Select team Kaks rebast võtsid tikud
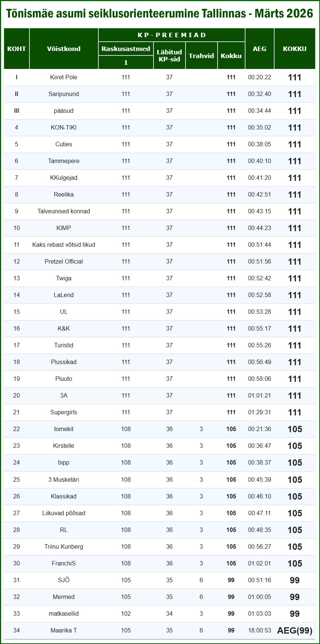Screen dimensions: 320x644 (x=64, y=245)
